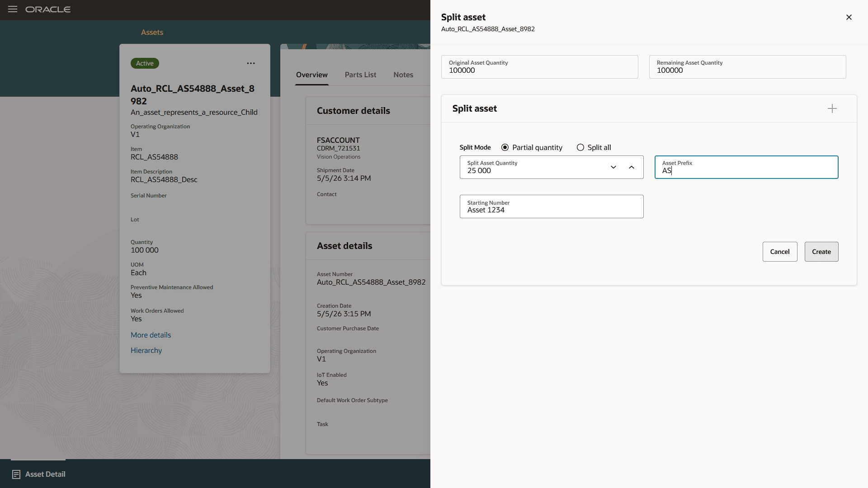Click the UOM value Each
The width and height of the screenshot is (868, 488).
pos(138,273)
